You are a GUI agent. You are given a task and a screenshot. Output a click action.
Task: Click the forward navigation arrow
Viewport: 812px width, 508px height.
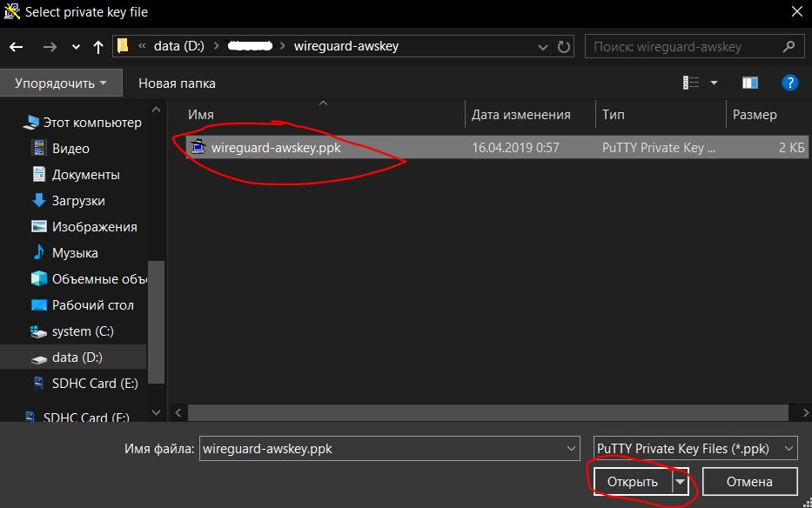tap(49, 46)
